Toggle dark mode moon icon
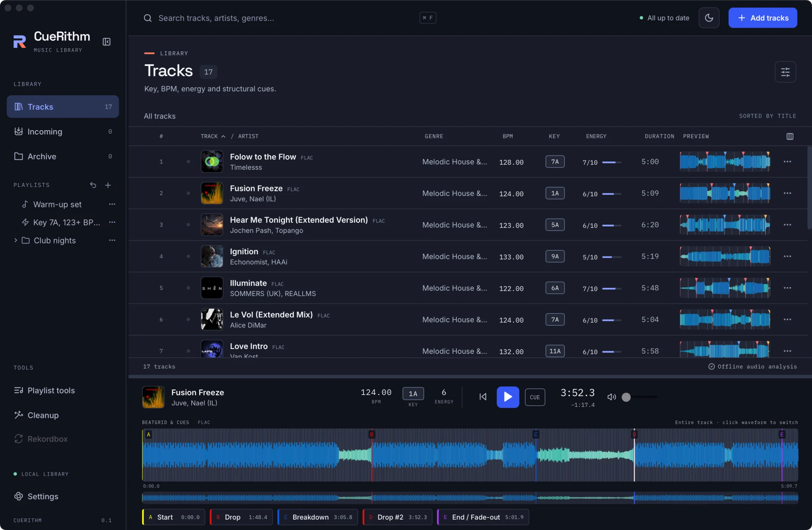Screen dimensions: 812x530 pyautogui.click(x=709, y=18)
